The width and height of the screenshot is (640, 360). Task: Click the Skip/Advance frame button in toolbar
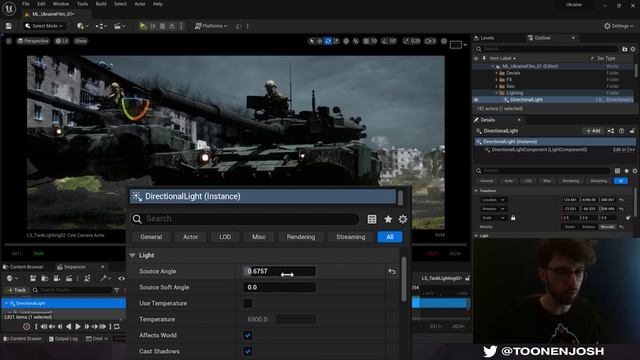click(153, 26)
